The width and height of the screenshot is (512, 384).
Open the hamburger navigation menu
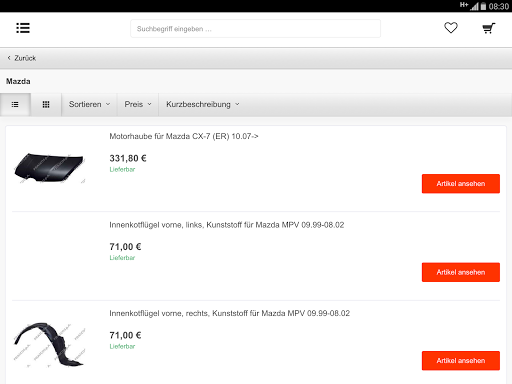click(23, 28)
